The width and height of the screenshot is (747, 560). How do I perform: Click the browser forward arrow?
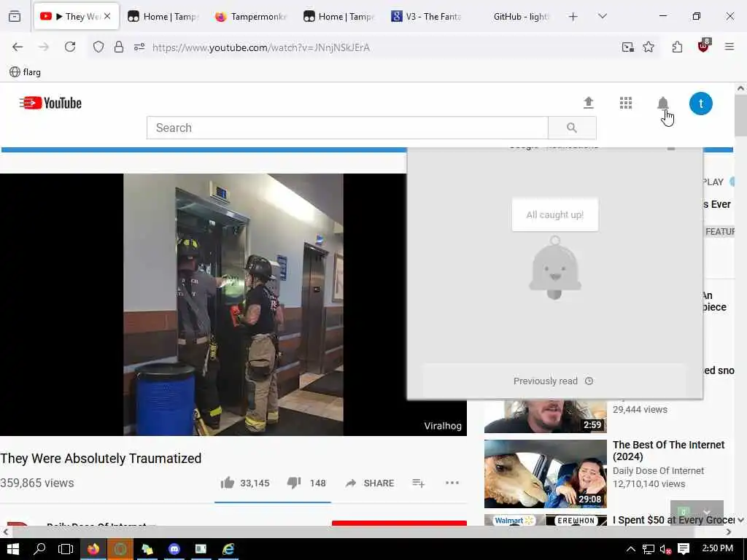43,47
